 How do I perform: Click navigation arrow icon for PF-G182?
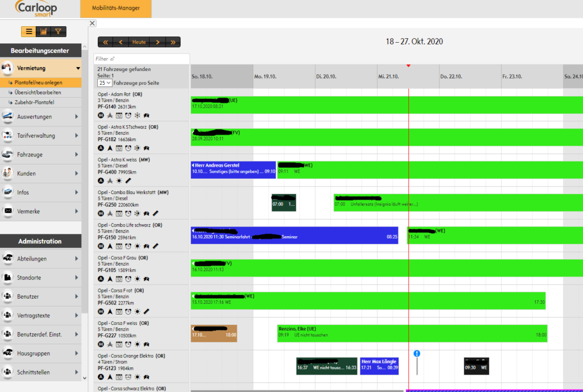coord(110,148)
